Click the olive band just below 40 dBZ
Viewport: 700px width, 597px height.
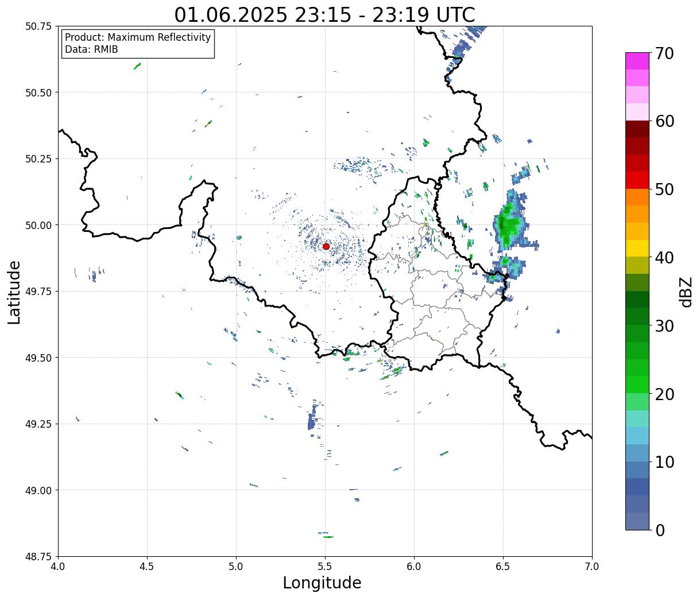[x=637, y=265]
